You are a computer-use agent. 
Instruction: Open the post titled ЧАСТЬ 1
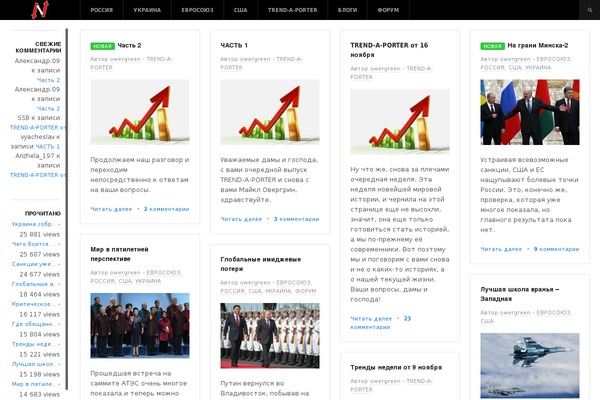(234, 46)
